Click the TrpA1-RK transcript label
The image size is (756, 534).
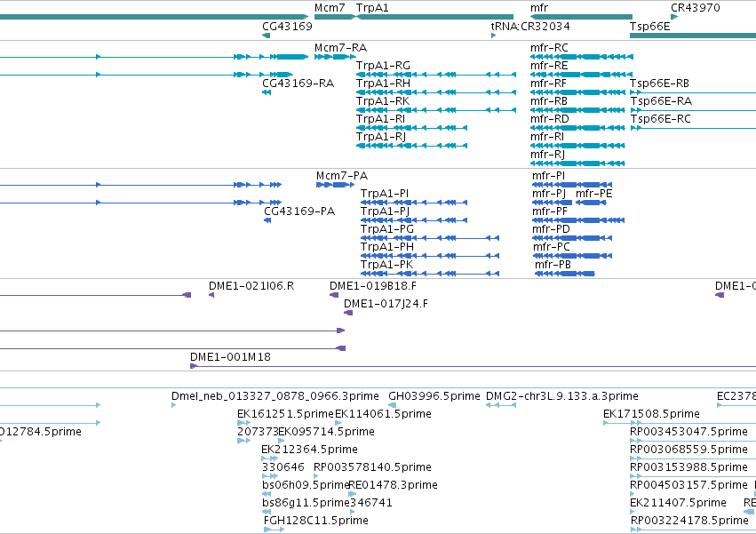[383, 101]
